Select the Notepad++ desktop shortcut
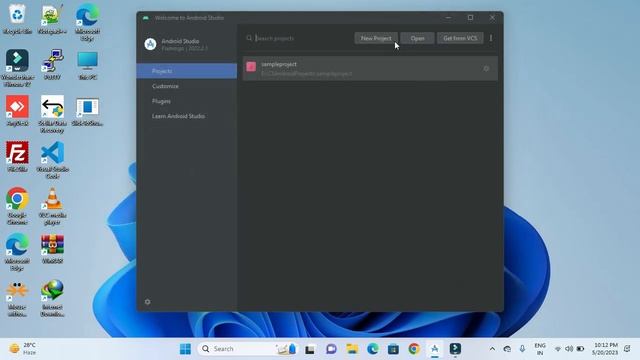 click(52, 19)
